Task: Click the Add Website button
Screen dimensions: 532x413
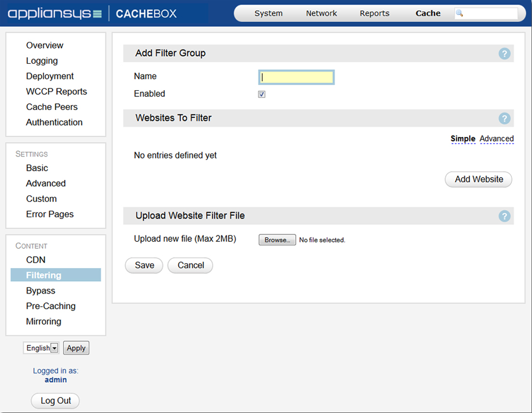Action: click(478, 179)
